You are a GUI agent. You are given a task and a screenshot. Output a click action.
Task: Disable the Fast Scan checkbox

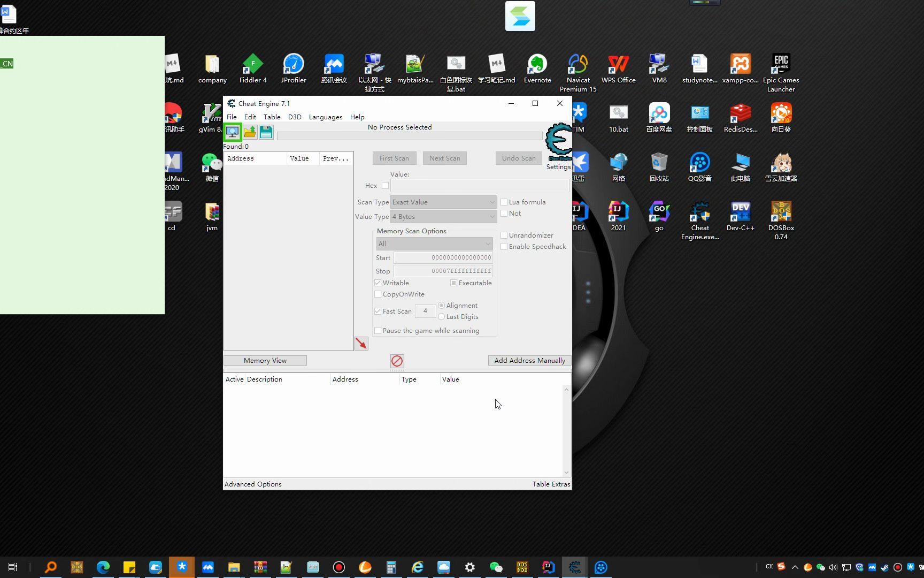pyautogui.click(x=378, y=311)
